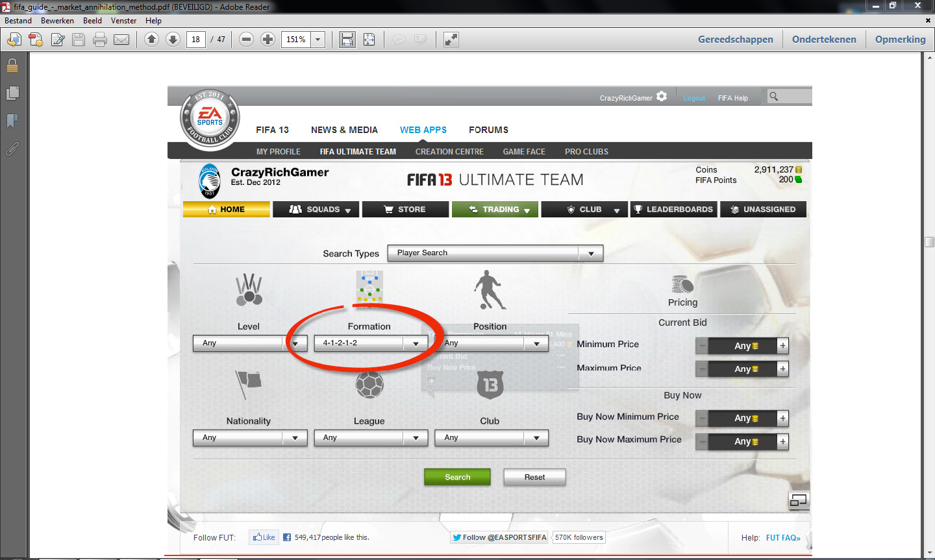
Task: Print the document via printer icon
Action: 99,40
